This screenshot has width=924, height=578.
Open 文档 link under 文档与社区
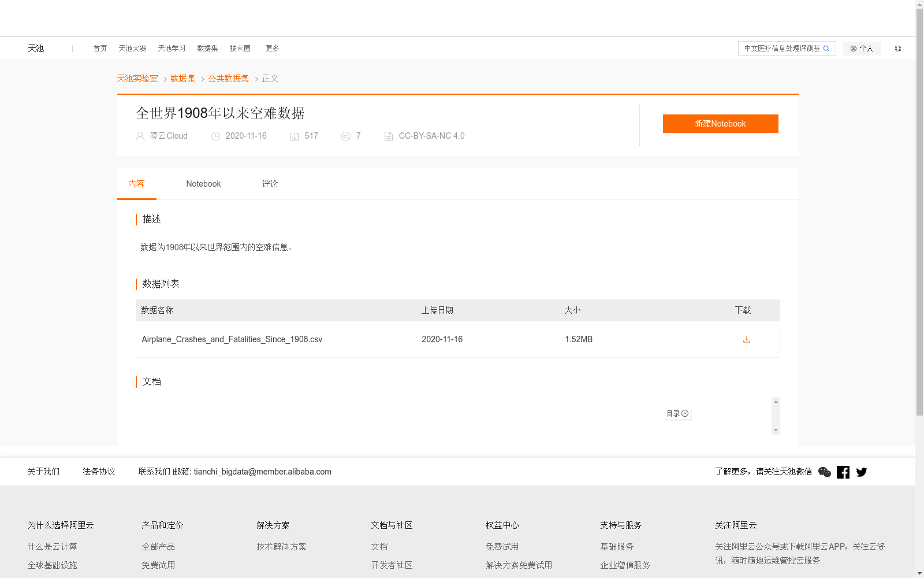(x=379, y=547)
